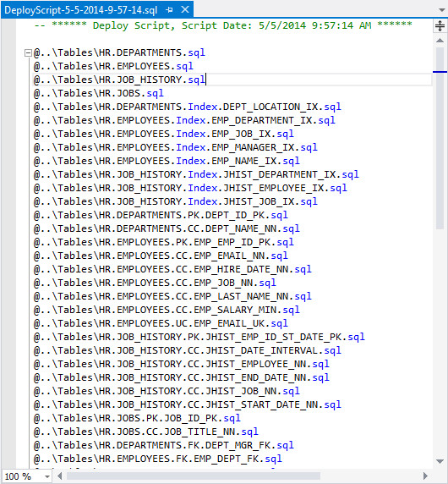Click the PK.DEPT_ID_PK.sql line

point(161,216)
